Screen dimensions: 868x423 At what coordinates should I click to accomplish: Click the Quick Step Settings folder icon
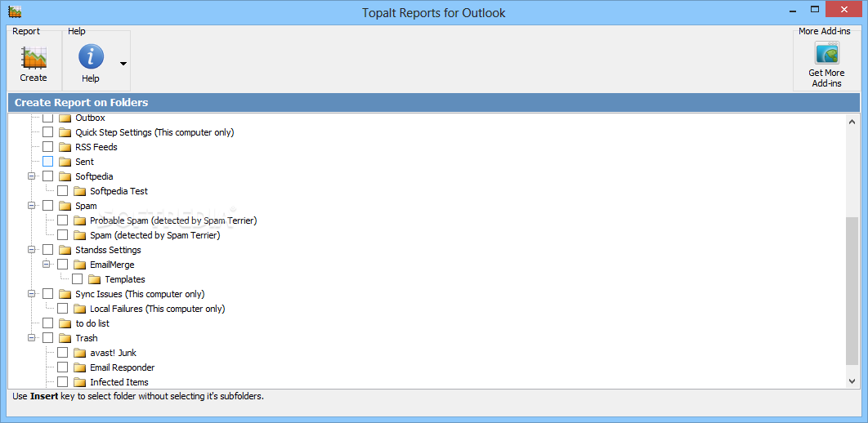tap(65, 132)
